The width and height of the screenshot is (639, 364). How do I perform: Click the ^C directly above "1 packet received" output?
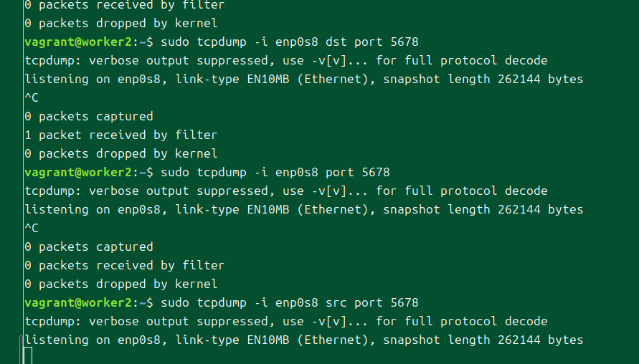(32, 97)
